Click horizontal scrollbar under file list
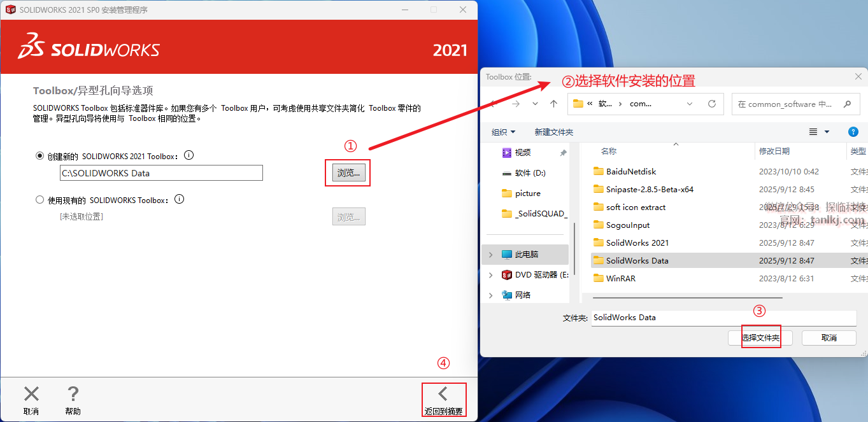 687,297
